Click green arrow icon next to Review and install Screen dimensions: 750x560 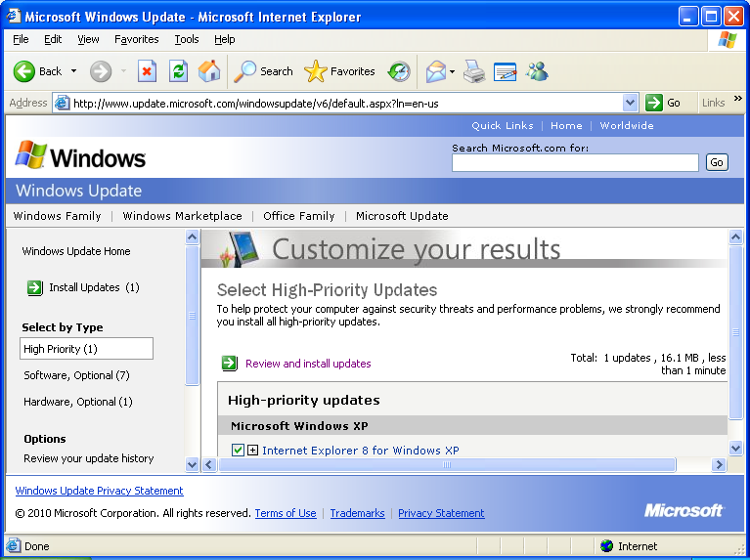tap(230, 364)
